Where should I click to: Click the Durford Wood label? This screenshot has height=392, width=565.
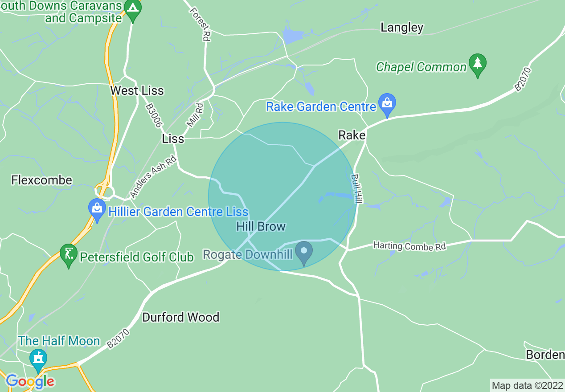pos(181,317)
